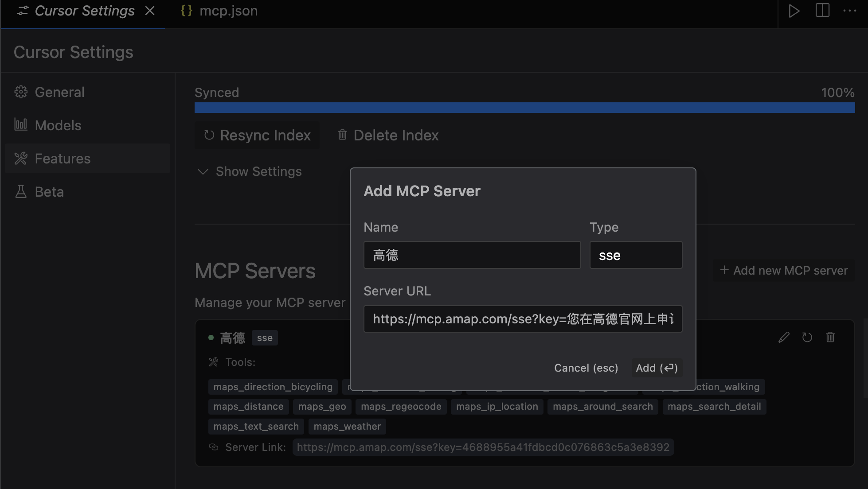This screenshot has height=489, width=868.
Task: Click the sse badge next to 高德
Action: [x=265, y=338]
